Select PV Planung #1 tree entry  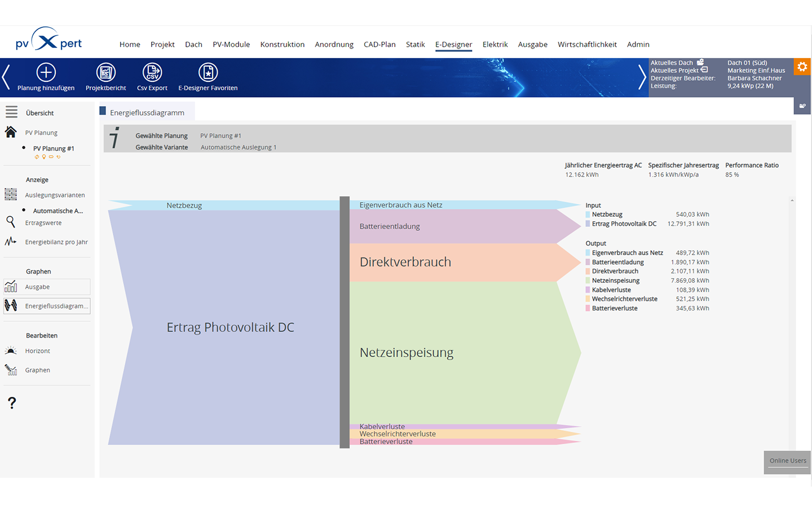click(x=54, y=148)
